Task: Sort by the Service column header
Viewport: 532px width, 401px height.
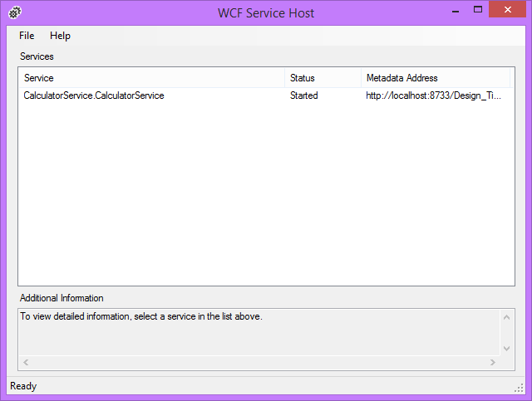Action: click(x=150, y=78)
